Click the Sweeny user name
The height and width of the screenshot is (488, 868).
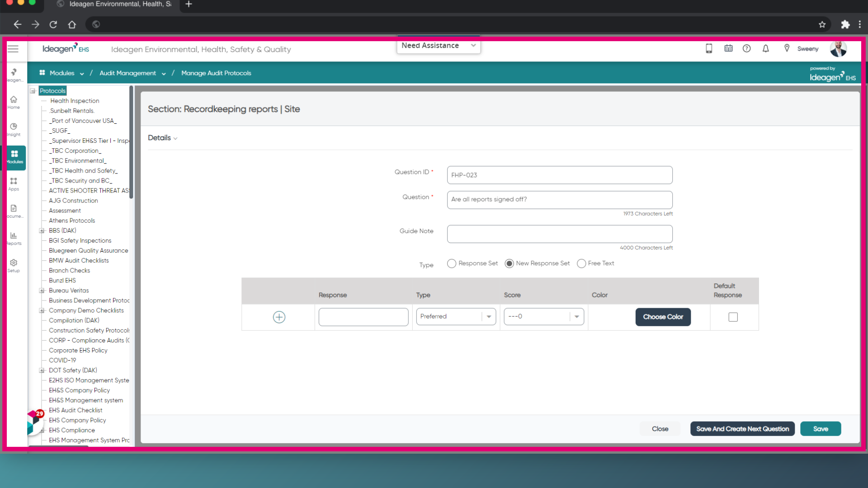[x=807, y=49]
